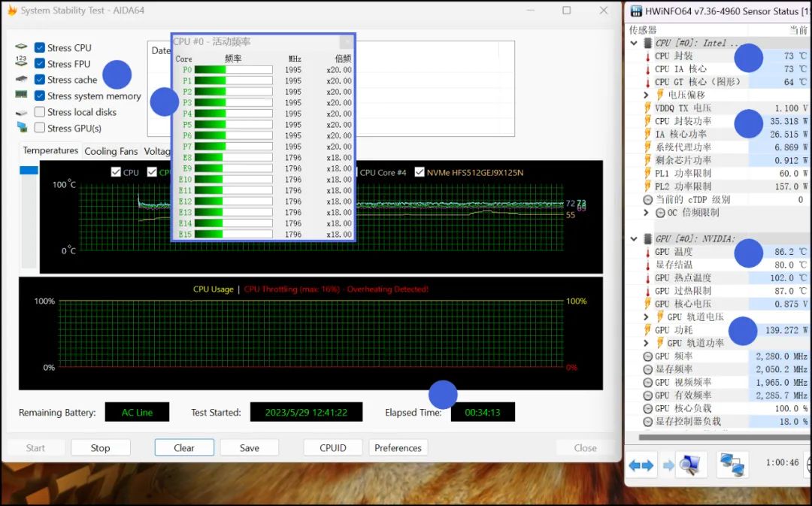Click the thermometer icon next to CPU 封装
Viewport: 812px width, 506px height.
[x=647, y=56]
